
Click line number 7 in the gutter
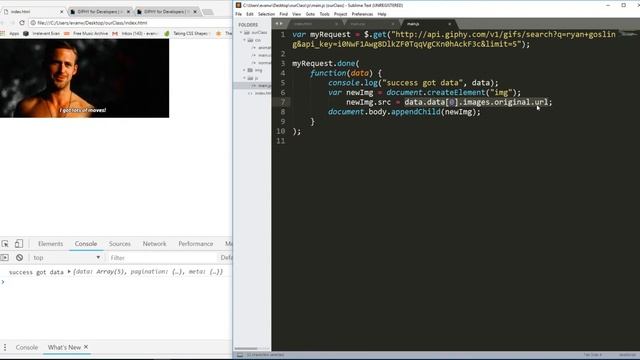click(283, 102)
